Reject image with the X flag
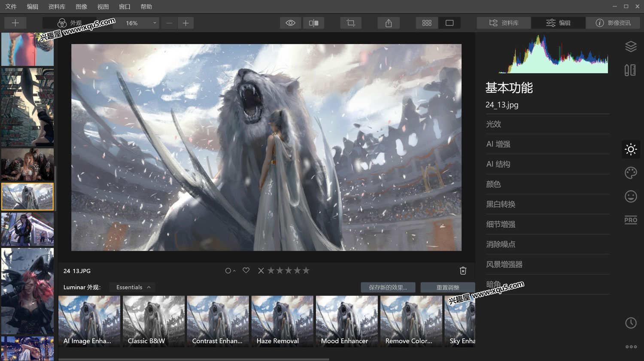The width and height of the screenshot is (644, 361). tap(261, 271)
